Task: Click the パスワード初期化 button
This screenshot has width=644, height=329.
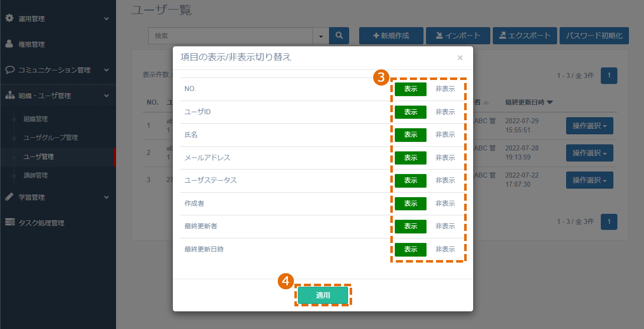Action: coord(594,36)
